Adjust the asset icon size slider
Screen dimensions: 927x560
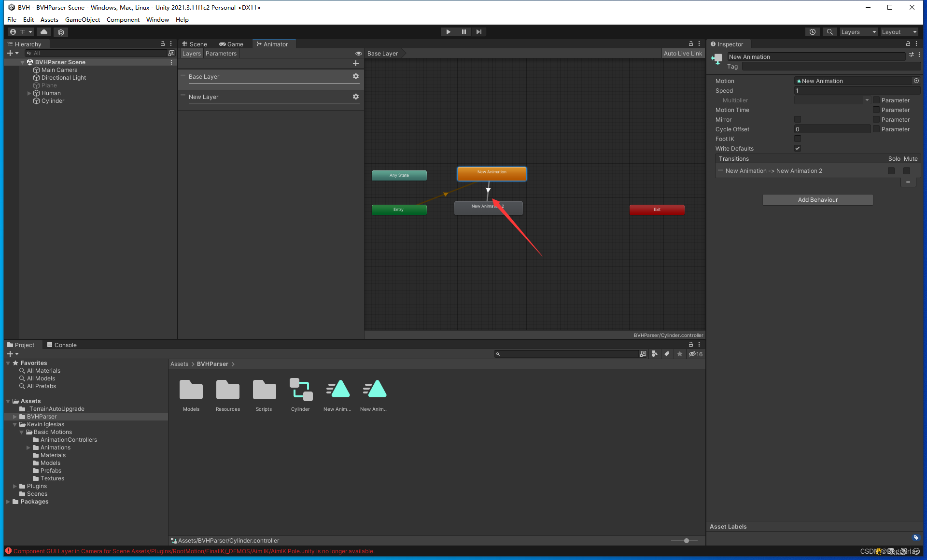686,541
